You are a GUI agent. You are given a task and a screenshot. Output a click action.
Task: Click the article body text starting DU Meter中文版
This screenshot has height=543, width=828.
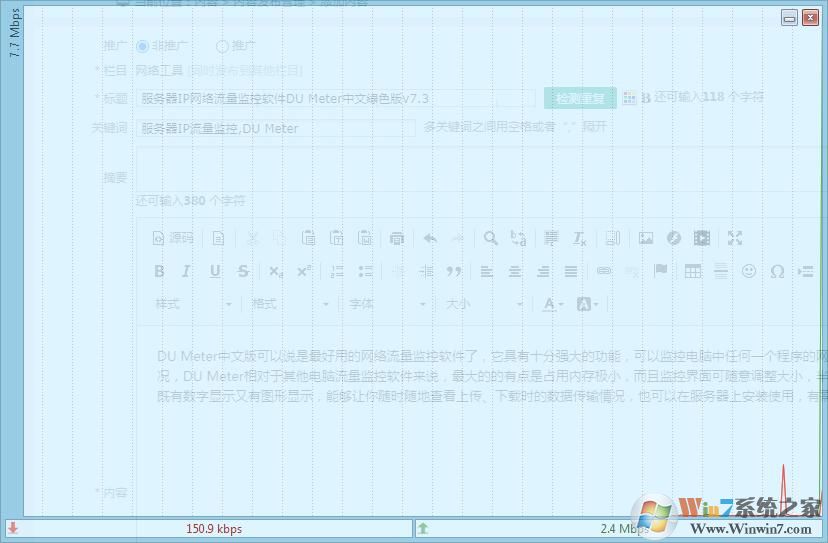pyautogui.click(x=492, y=376)
